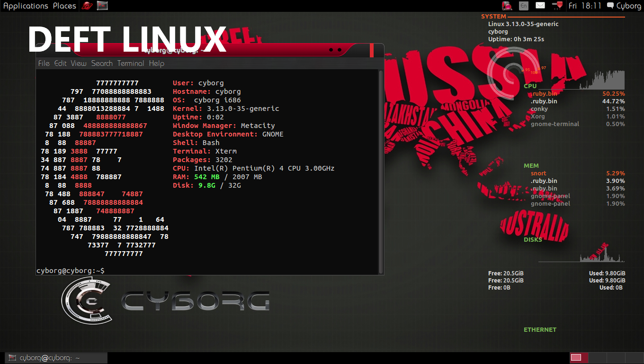The height and width of the screenshot is (364, 644).
Task: Launch terminal from the top panel icon
Action: 102,6
